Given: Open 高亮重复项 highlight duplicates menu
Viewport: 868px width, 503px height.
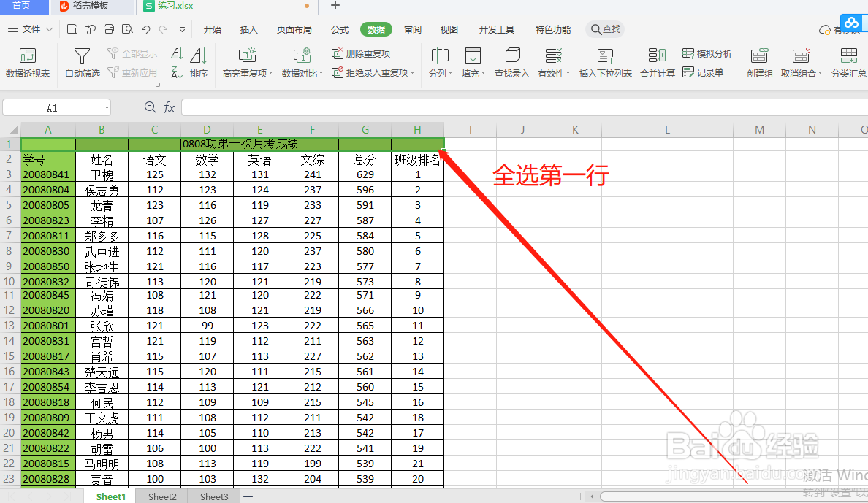Looking at the screenshot, I should [248, 63].
